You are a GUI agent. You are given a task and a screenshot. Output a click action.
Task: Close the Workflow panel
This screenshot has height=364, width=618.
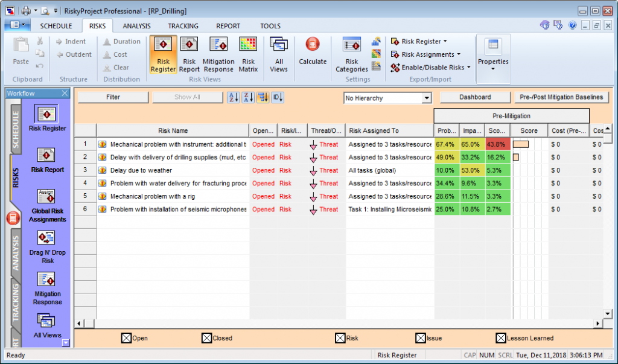[x=65, y=93]
